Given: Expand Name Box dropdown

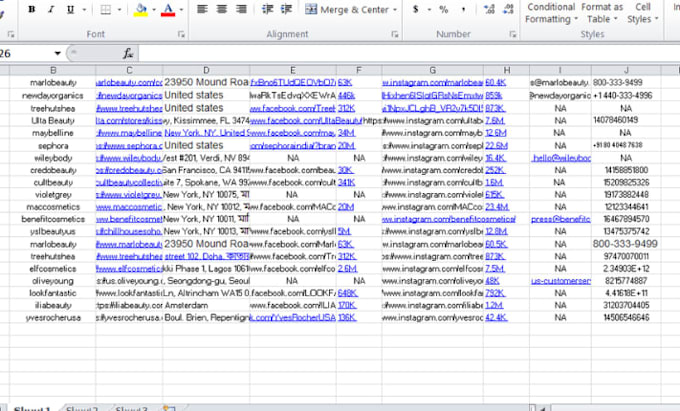Looking at the screenshot, I should point(57,53).
